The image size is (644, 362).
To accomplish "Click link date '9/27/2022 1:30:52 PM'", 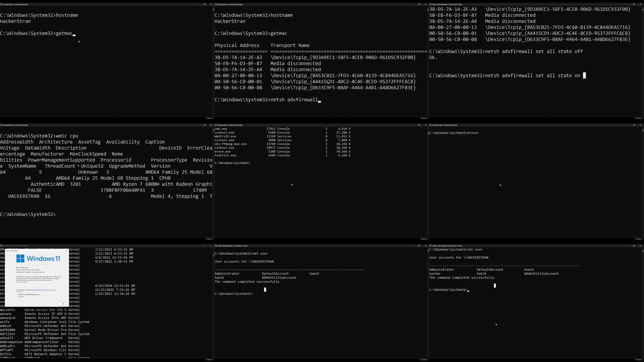I will (114, 261).
